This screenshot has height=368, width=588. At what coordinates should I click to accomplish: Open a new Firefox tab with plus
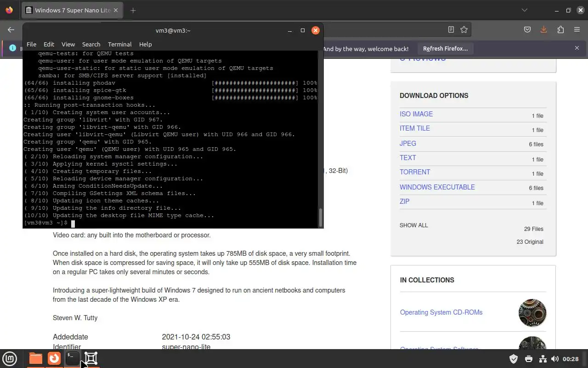pyautogui.click(x=133, y=10)
